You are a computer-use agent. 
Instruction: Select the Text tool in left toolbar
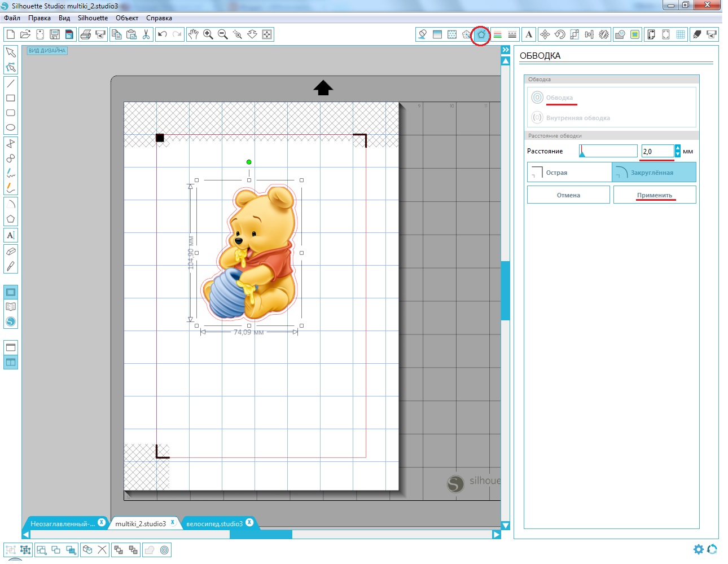[x=10, y=235]
